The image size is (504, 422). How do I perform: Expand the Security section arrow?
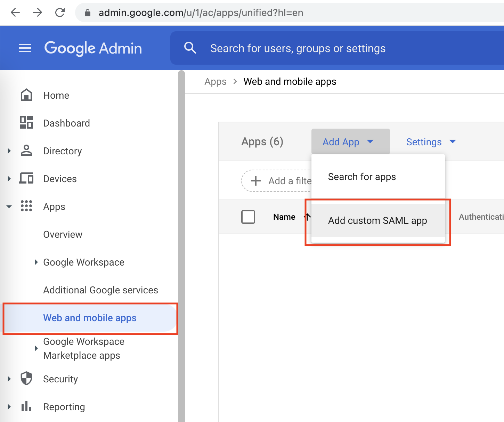tap(9, 379)
